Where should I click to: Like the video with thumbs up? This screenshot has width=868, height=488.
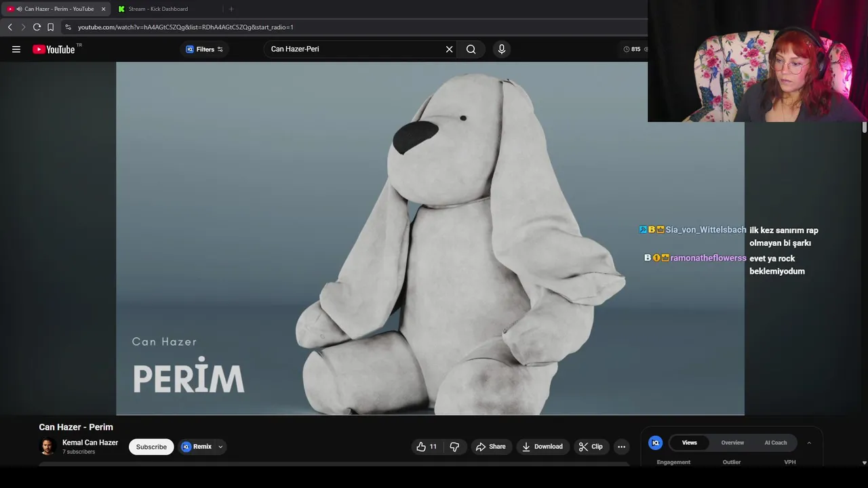pos(427,447)
